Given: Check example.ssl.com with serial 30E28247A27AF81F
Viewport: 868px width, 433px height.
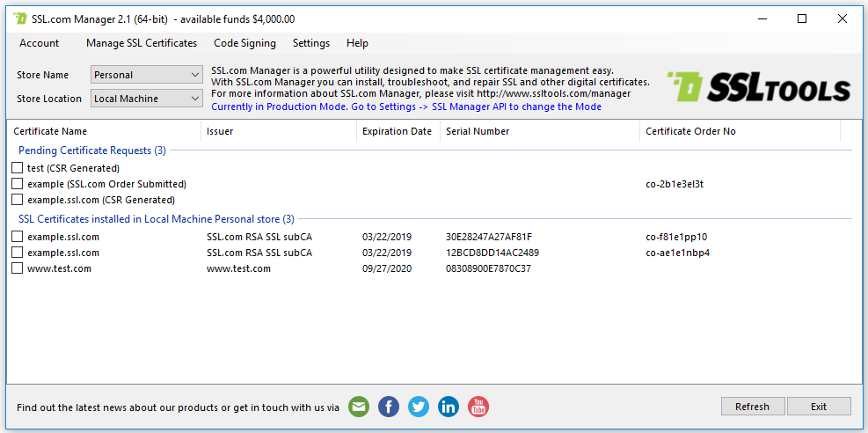Looking at the screenshot, I should tap(18, 237).
